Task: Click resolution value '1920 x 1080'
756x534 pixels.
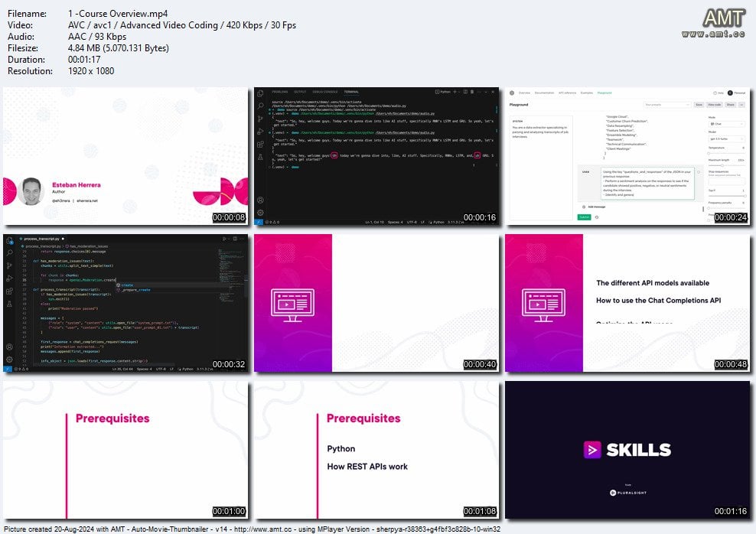Action: pyautogui.click(x=91, y=71)
